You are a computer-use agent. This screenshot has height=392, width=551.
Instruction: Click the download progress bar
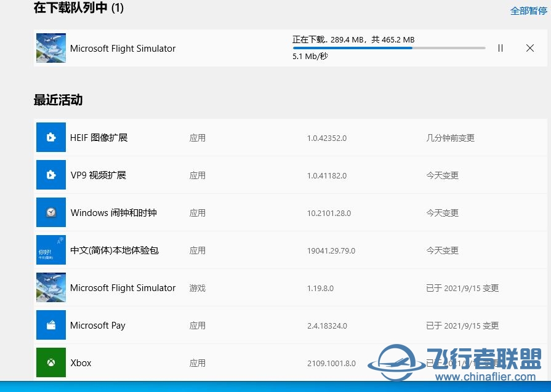click(389, 48)
